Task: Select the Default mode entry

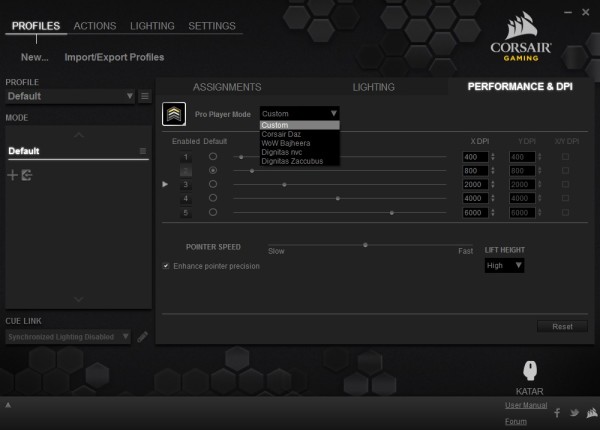Action: (x=78, y=151)
